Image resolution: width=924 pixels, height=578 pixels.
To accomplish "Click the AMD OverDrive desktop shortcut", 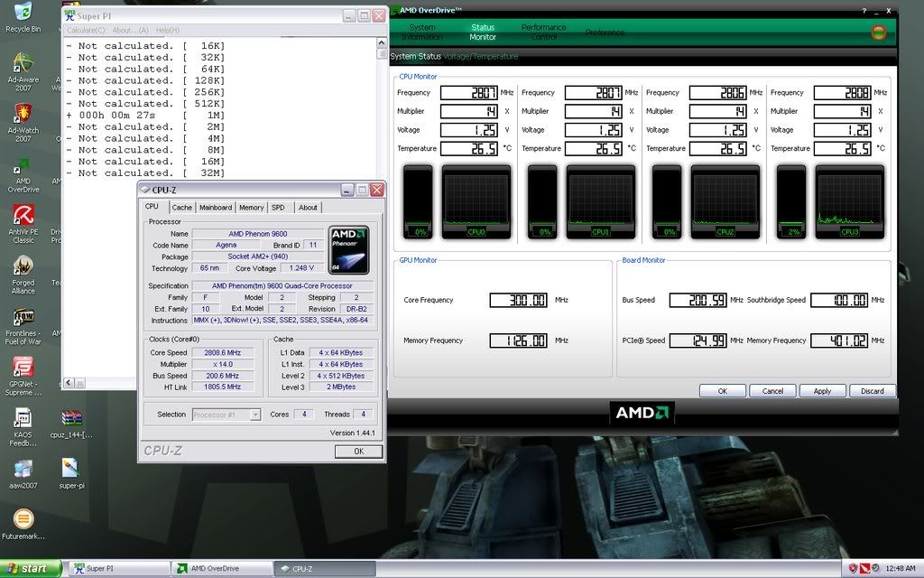I will (x=23, y=174).
